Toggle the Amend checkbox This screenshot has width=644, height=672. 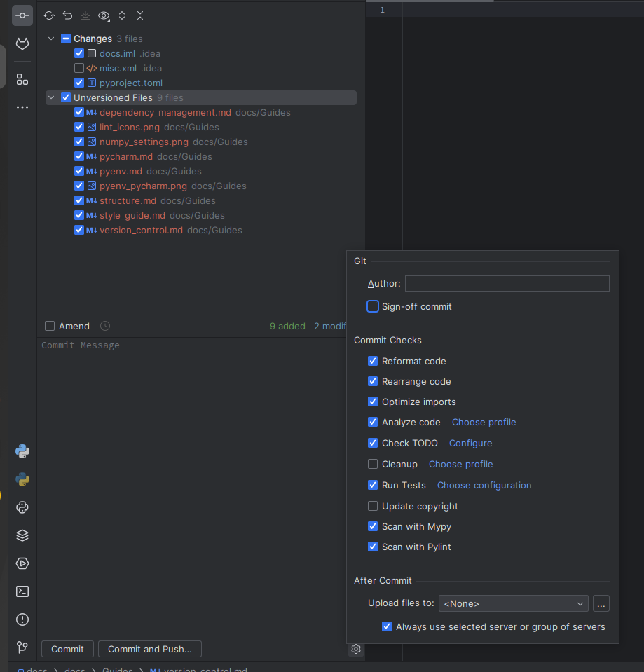pos(50,326)
